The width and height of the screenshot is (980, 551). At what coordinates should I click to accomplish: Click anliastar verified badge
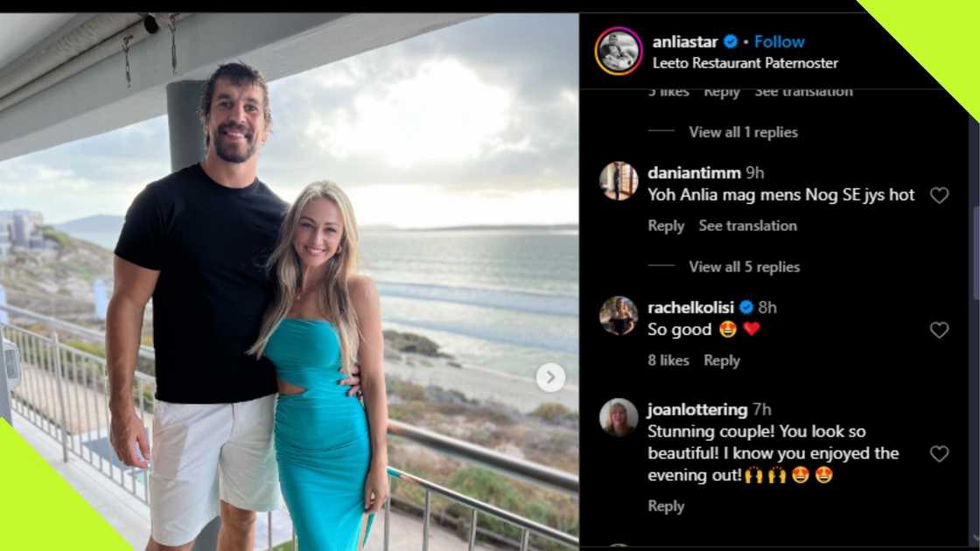point(731,42)
